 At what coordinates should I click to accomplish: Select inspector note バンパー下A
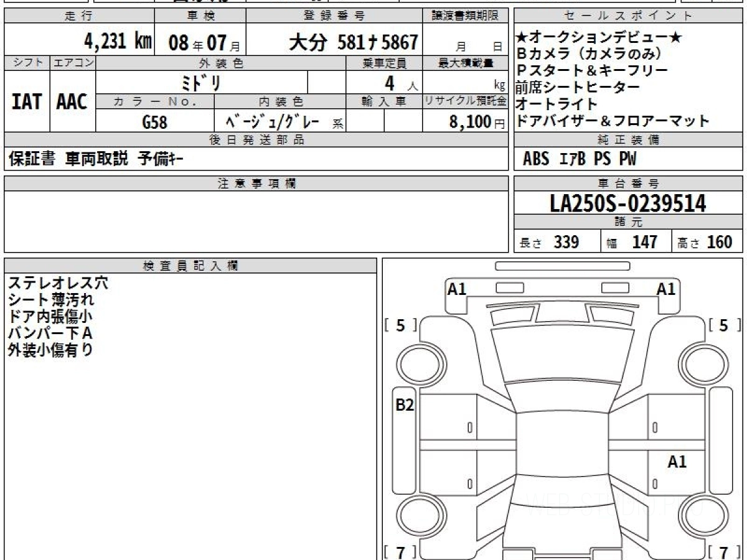coord(50,333)
